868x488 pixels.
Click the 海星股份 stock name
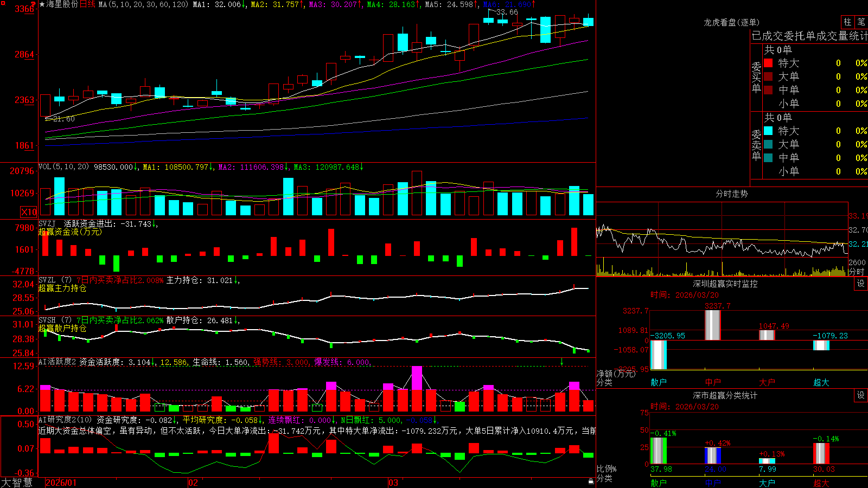pyautogui.click(x=62, y=4)
